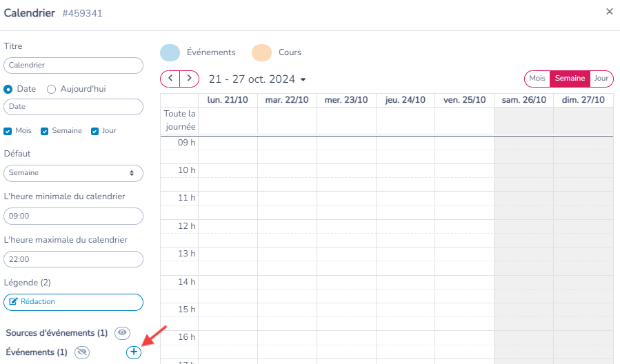Click the orange Cours legend swatch
Viewport: 620px width, 364px height.
(x=262, y=52)
